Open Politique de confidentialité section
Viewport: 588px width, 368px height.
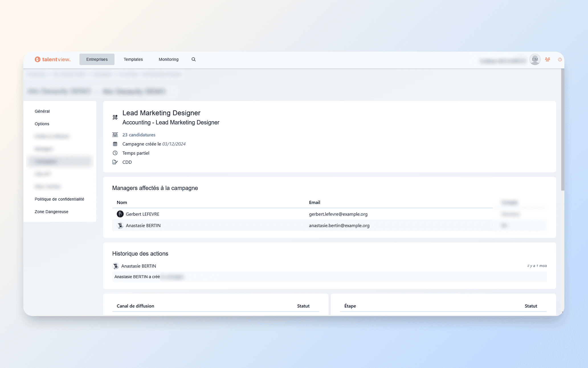pos(59,199)
